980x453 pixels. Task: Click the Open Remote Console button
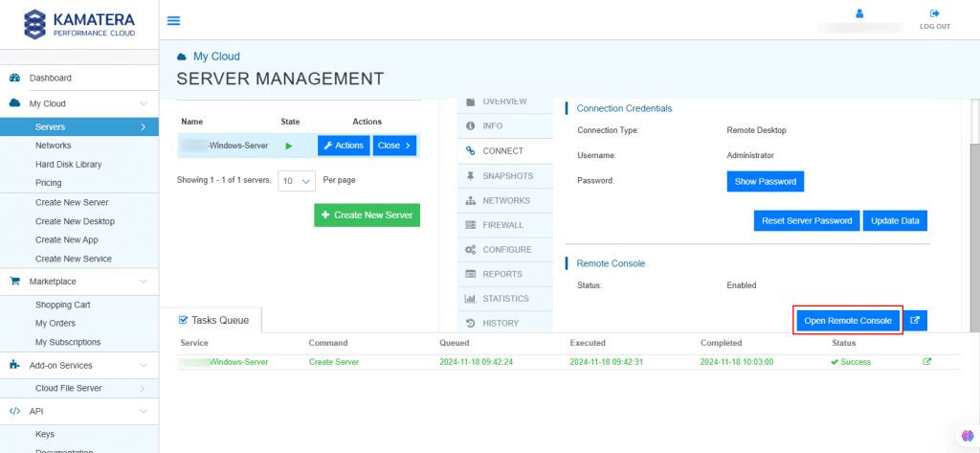(x=848, y=321)
